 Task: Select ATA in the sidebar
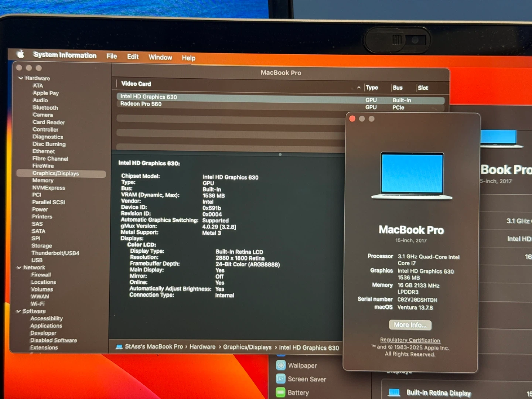click(38, 86)
